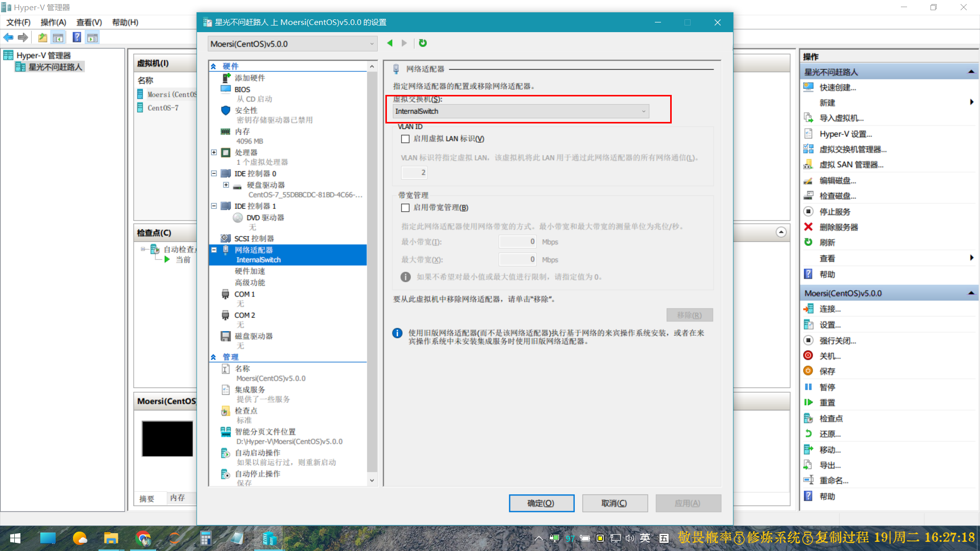Open Automatic Start Action entry

click(x=257, y=452)
